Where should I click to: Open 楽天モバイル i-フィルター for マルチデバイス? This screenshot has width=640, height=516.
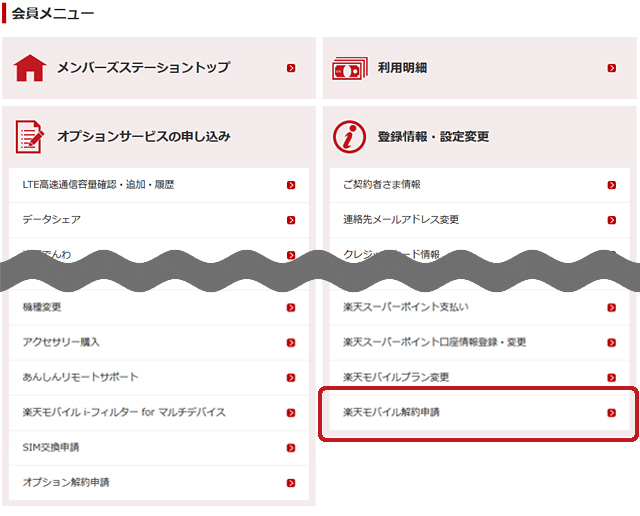pyautogui.click(x=159, y=413)
